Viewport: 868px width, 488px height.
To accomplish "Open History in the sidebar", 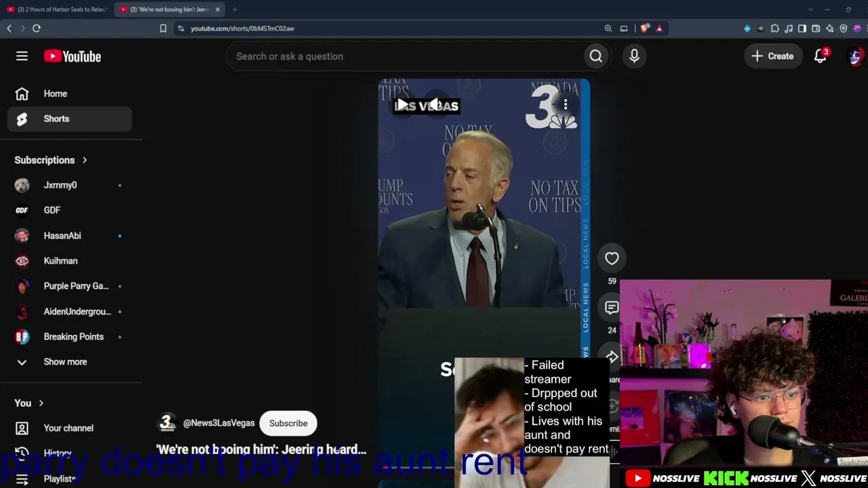I will (70, 453).
